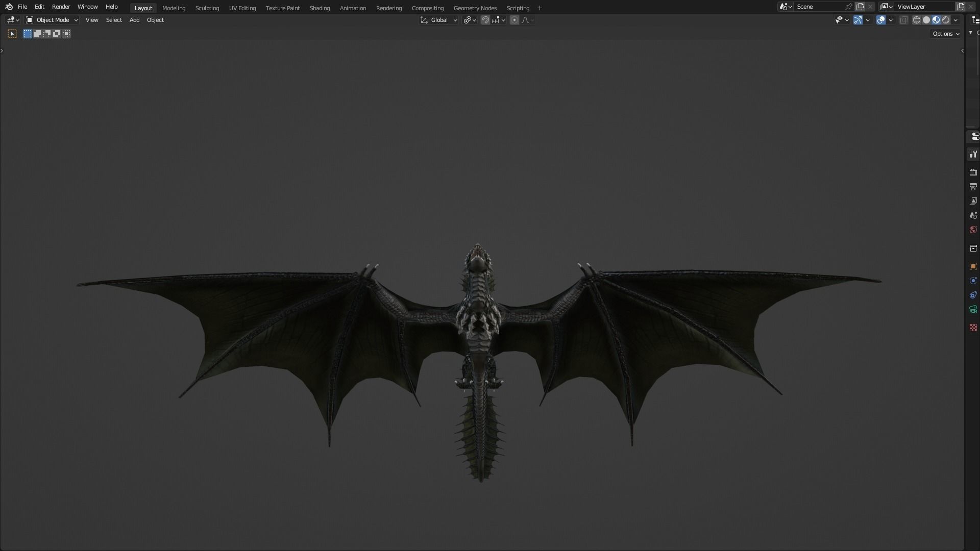Toggle show gizmos in viewport
The height and width of the screenshot is (551, 980).
point(858,20)
